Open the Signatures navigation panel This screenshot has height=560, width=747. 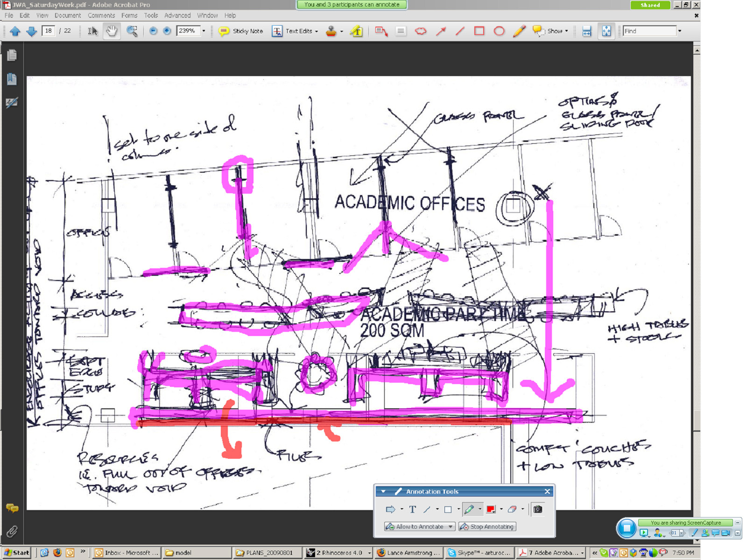pos(12,103)
